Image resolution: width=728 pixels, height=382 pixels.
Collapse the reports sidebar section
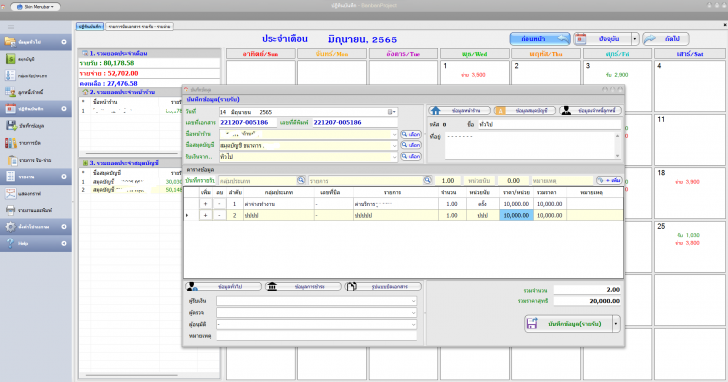pos(64,176)
